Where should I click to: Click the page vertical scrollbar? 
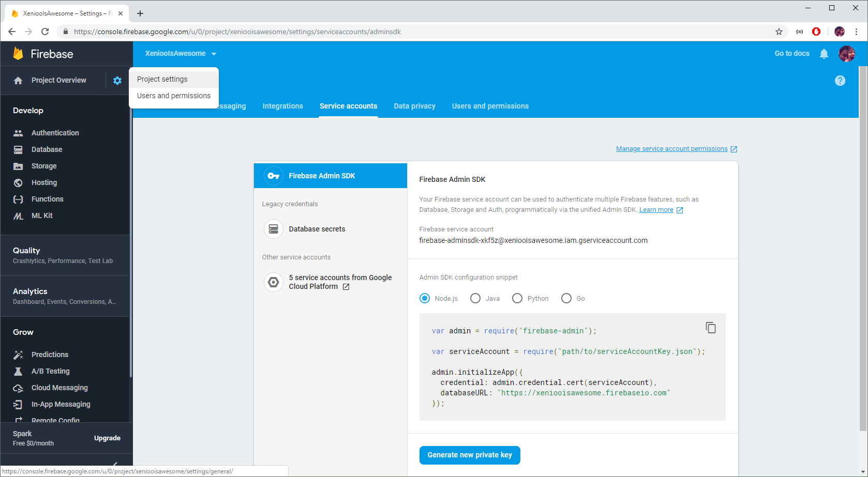click(862, 248)
